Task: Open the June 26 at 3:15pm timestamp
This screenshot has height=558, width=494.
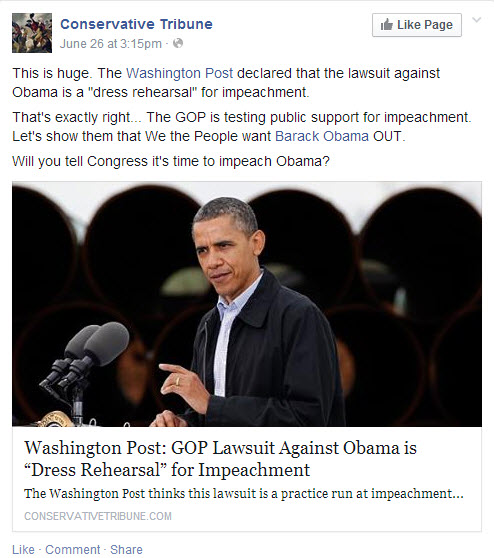Action: [x=111, y=44]
